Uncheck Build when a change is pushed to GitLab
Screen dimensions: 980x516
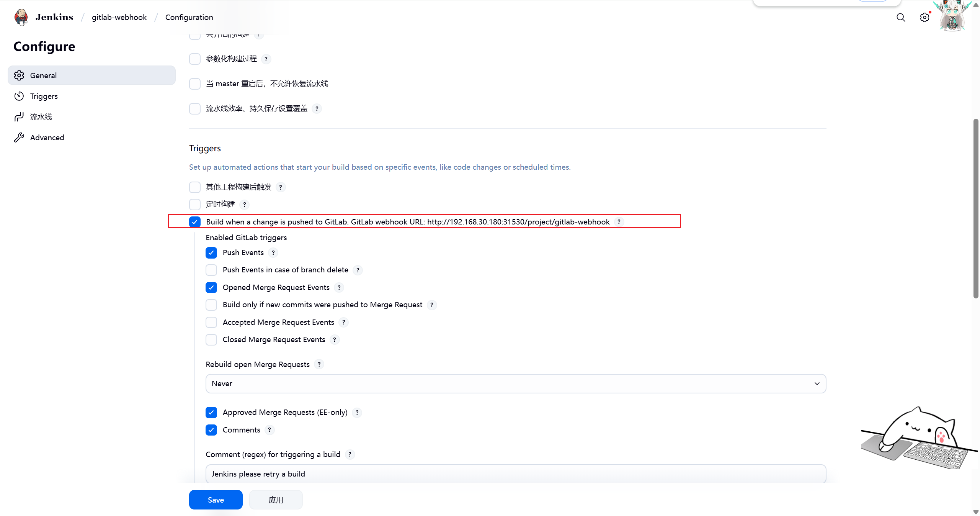[195, 222]
